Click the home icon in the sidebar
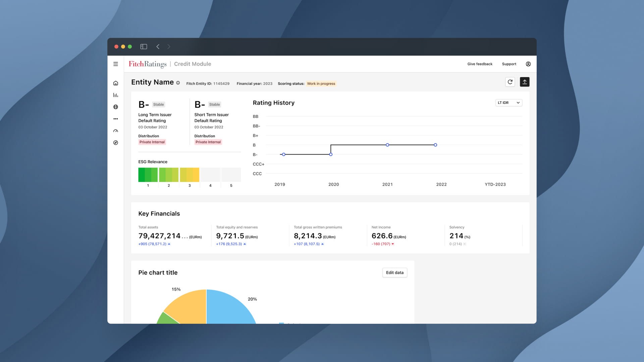The width and height of the screenshot is (644, 362). (x=116, y=83)
